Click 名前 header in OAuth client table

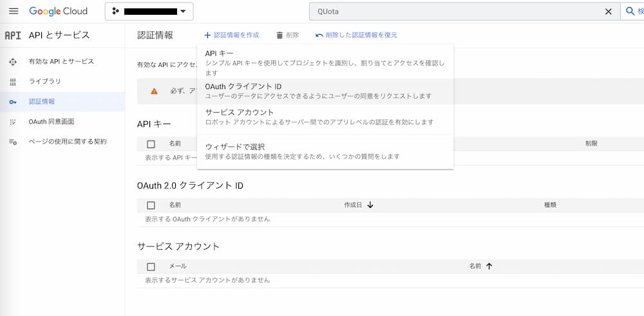tap(175, 205)
